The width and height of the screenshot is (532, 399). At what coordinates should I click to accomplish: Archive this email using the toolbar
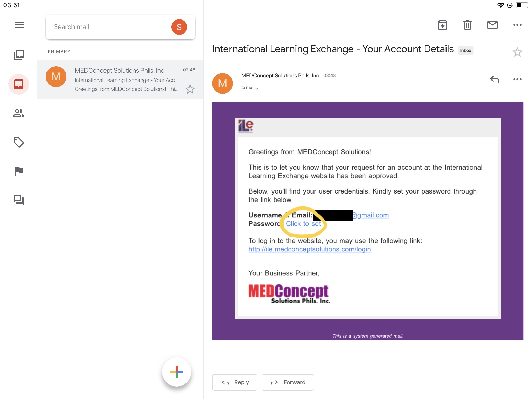[442, 25]
